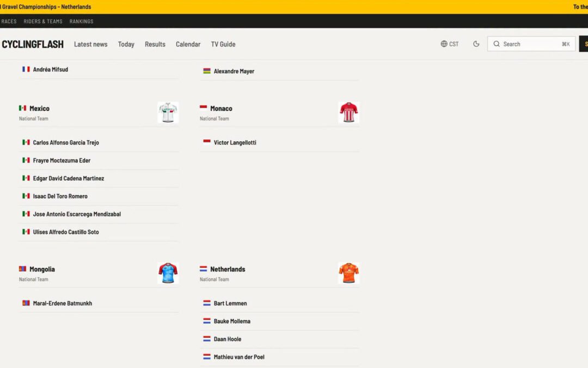Image resolution: width=588 pixels, height=368 pixels.
Task: Click the Dutch flag beside the Netherlands heading
Action: click(x=203, y=269)
